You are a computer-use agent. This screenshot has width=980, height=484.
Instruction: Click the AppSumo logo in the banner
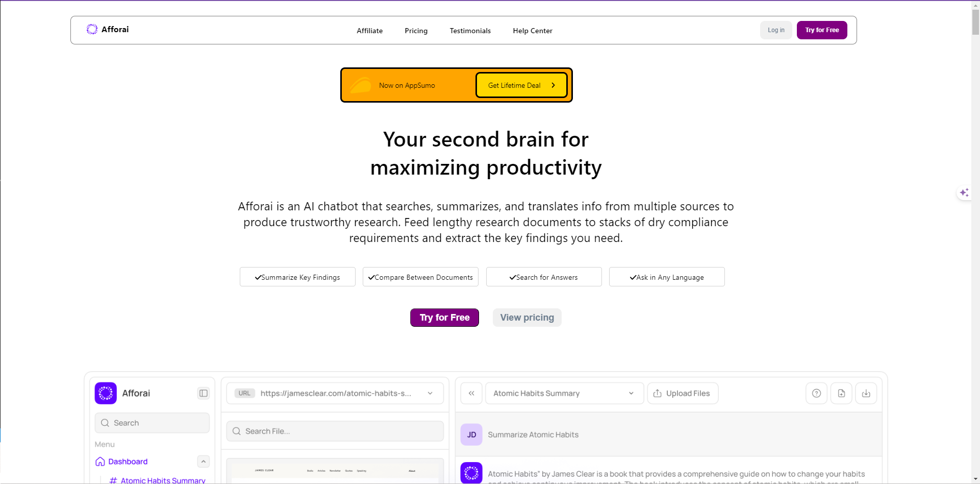click(361, 85)
